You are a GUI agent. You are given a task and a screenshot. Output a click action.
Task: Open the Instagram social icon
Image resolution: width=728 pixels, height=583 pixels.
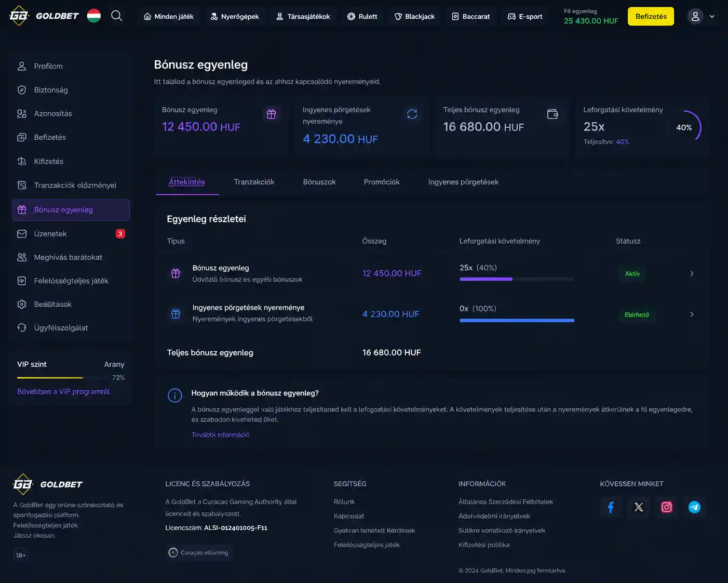click(667, 507)
